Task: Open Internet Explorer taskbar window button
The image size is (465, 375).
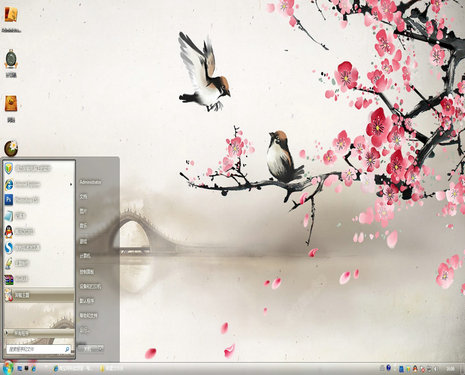Action: coord(74,368)
